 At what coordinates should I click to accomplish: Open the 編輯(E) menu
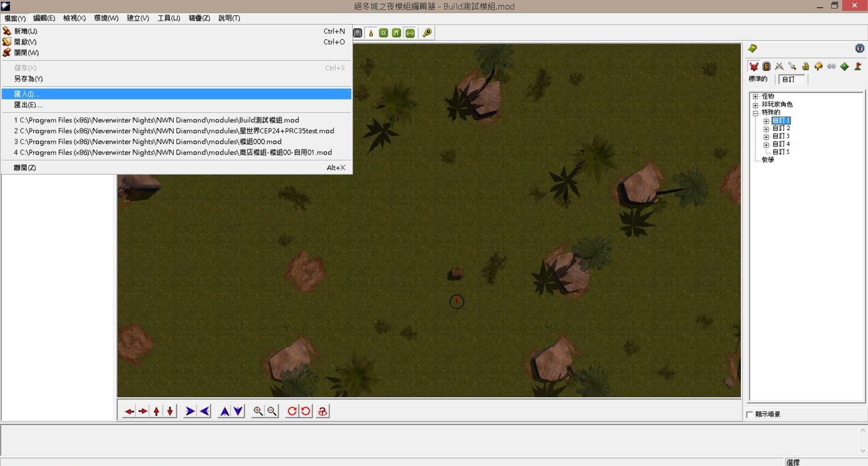pos(44,18)
